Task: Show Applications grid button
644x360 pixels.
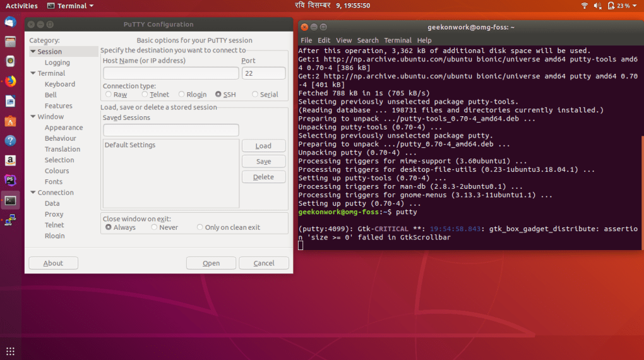Action: (10, 351)
